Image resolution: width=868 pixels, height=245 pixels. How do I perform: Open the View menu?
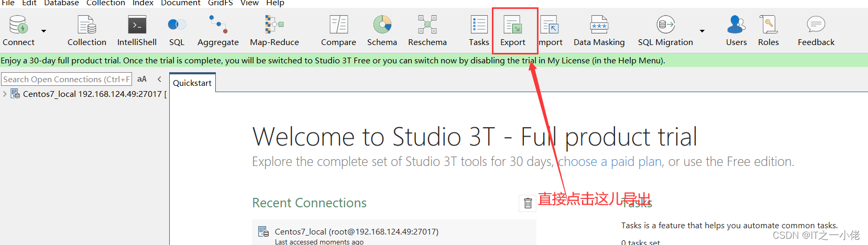point(249,3)
